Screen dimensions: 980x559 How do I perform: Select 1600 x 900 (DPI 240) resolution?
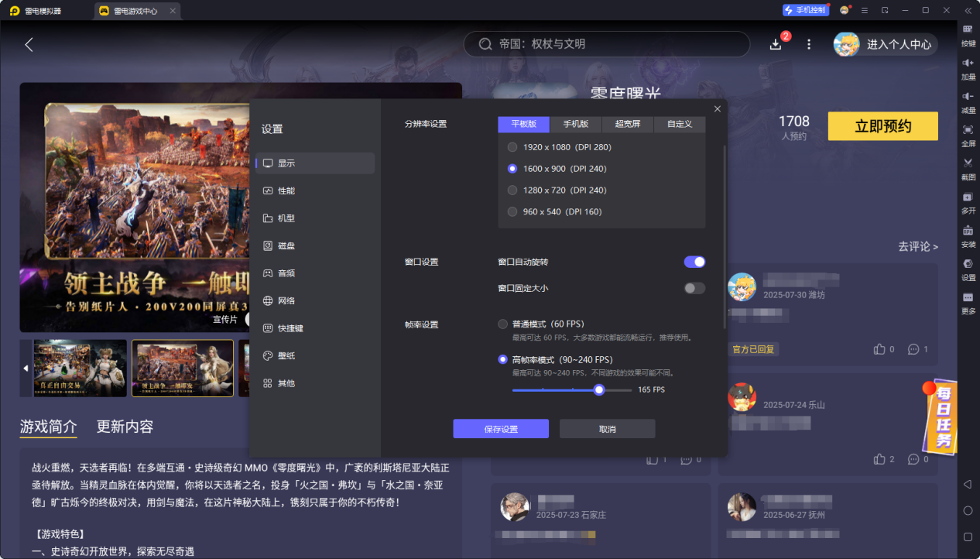[x=512, y=169]
